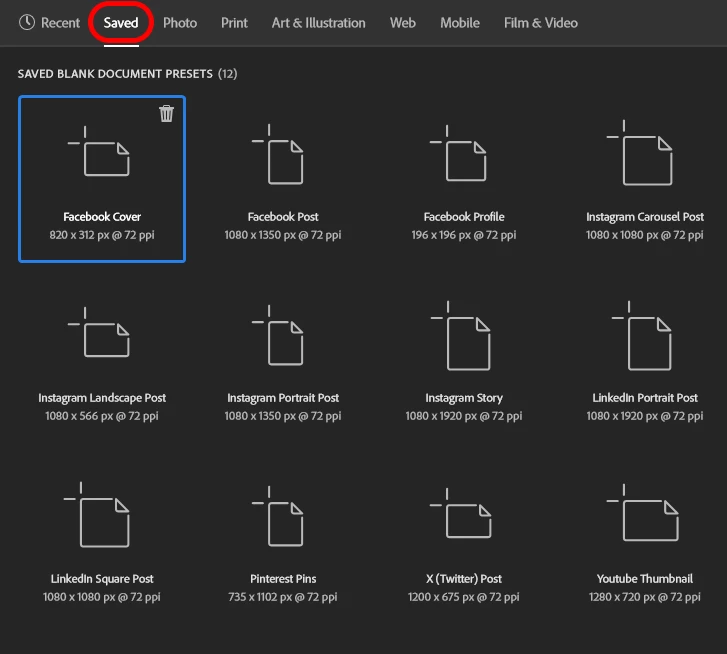Delete the Facebook Cover preset with trash icon
Viewport: 727px width, 654px height.
coord(166,114)
